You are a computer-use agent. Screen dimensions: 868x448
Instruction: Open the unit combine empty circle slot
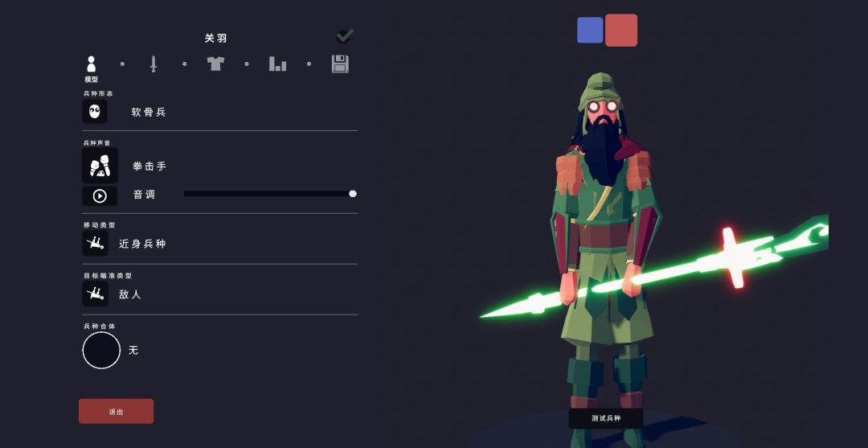pyautogui.click(x=101, y=351)
